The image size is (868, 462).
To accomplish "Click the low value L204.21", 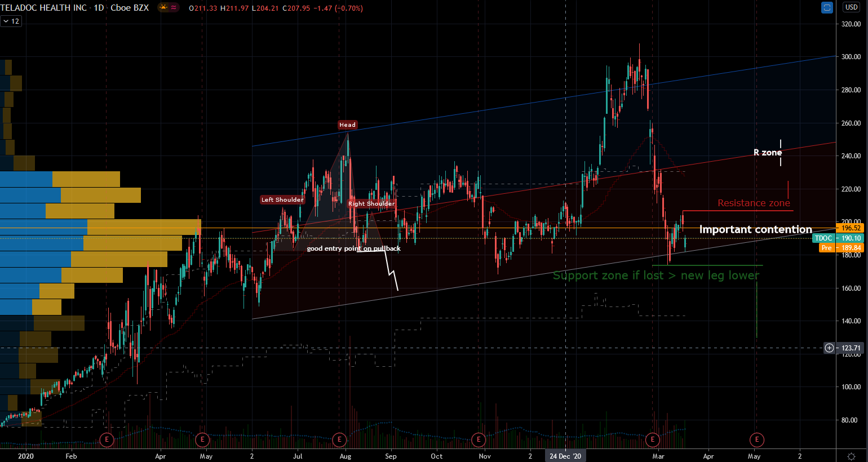I will (265, 8).
